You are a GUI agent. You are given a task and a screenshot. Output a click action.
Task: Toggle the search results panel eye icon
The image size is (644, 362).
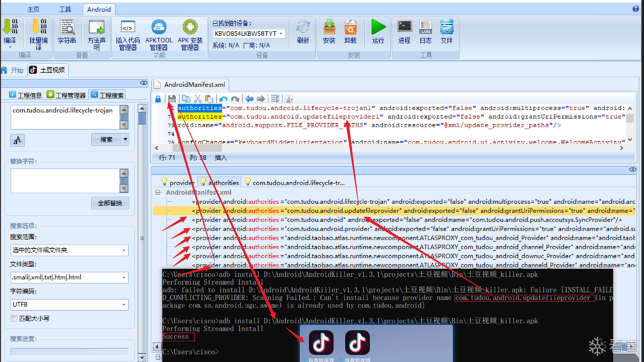[x=632, y=170]
